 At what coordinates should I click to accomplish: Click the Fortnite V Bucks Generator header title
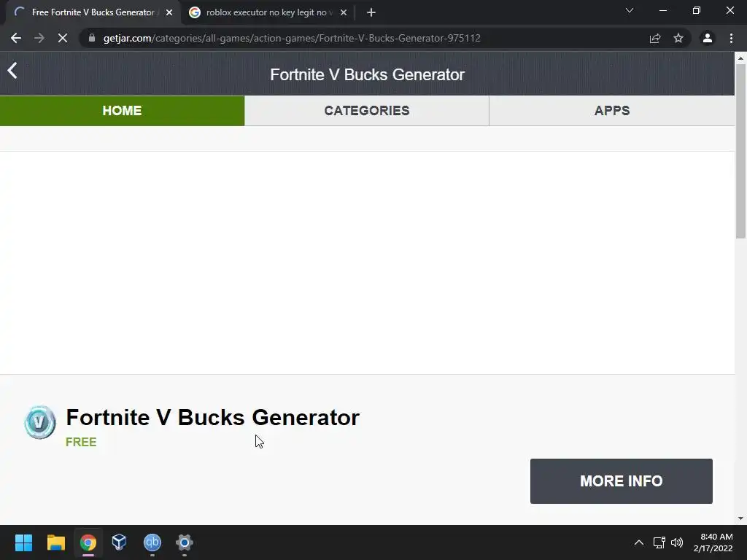pyautogui.click(x=368, y=74)
